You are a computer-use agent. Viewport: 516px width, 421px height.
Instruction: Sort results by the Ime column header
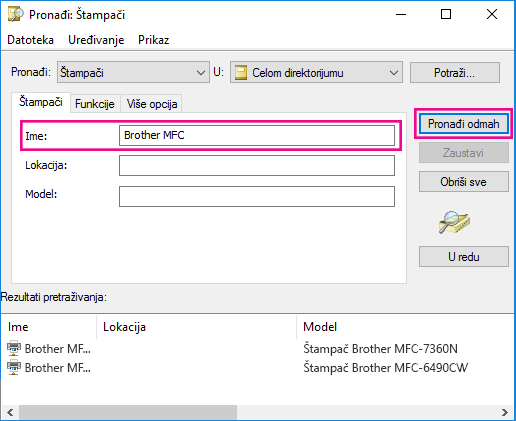point(49,327)
